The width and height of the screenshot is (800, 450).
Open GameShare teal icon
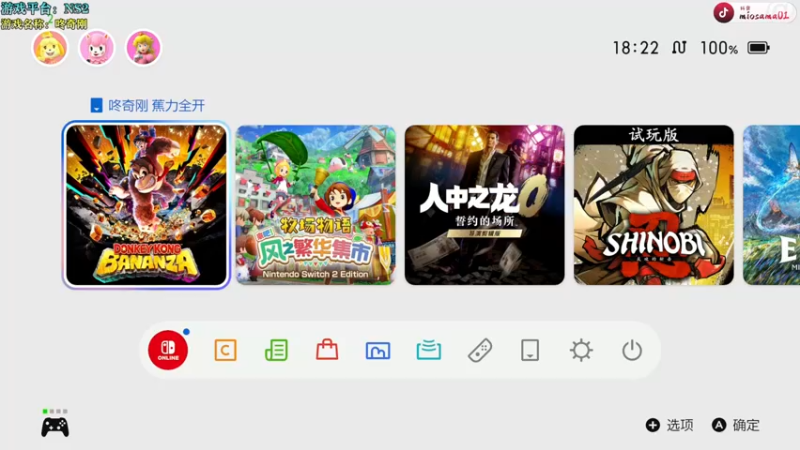click(429, 351)
